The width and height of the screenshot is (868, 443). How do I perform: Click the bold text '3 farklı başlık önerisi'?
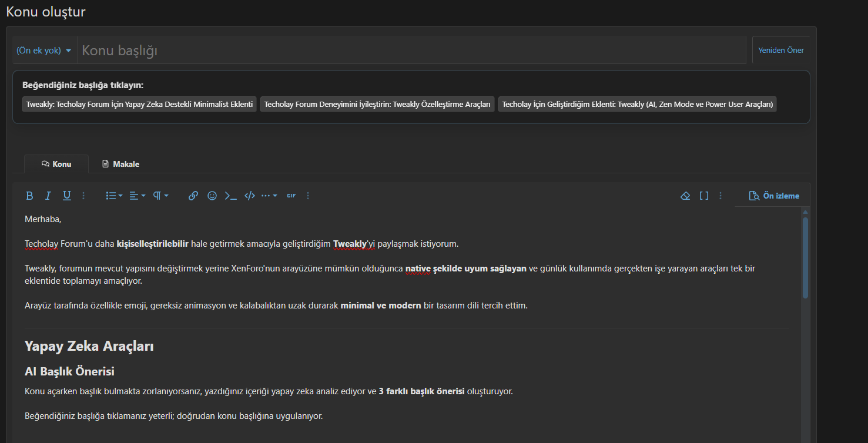point(421,391)
